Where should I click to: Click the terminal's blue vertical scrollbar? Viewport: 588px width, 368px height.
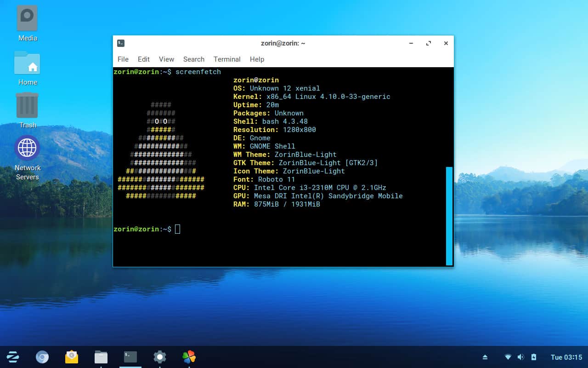tap(449, 216)
